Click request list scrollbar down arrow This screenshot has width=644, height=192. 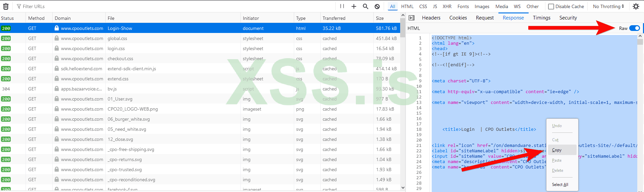click(403, 188)
